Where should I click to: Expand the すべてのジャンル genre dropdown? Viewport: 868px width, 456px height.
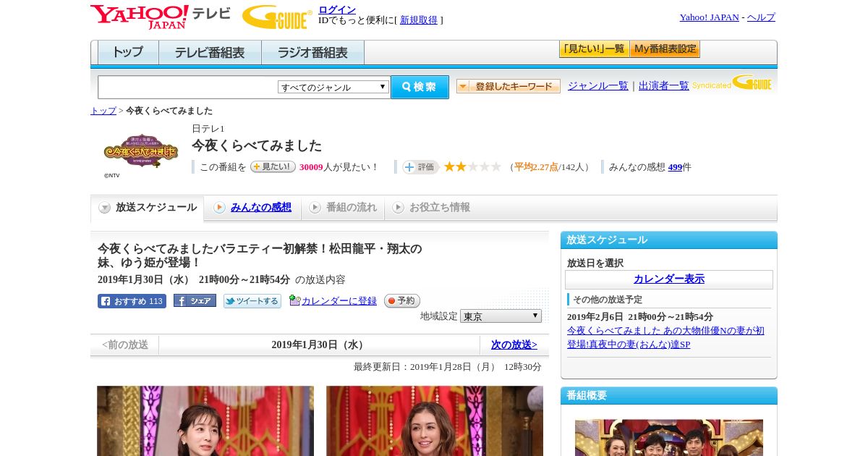click(333, 87)
